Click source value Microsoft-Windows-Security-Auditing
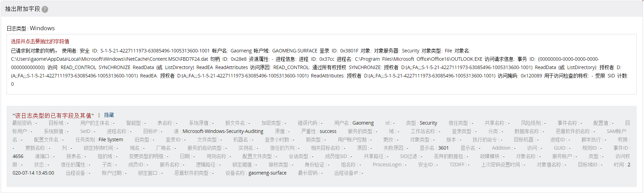 [223, 131]
